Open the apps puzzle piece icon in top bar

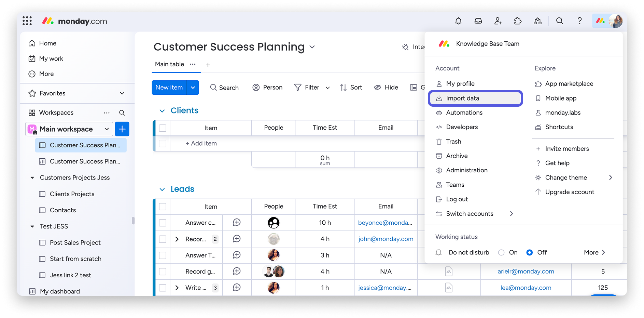[518, 21]
